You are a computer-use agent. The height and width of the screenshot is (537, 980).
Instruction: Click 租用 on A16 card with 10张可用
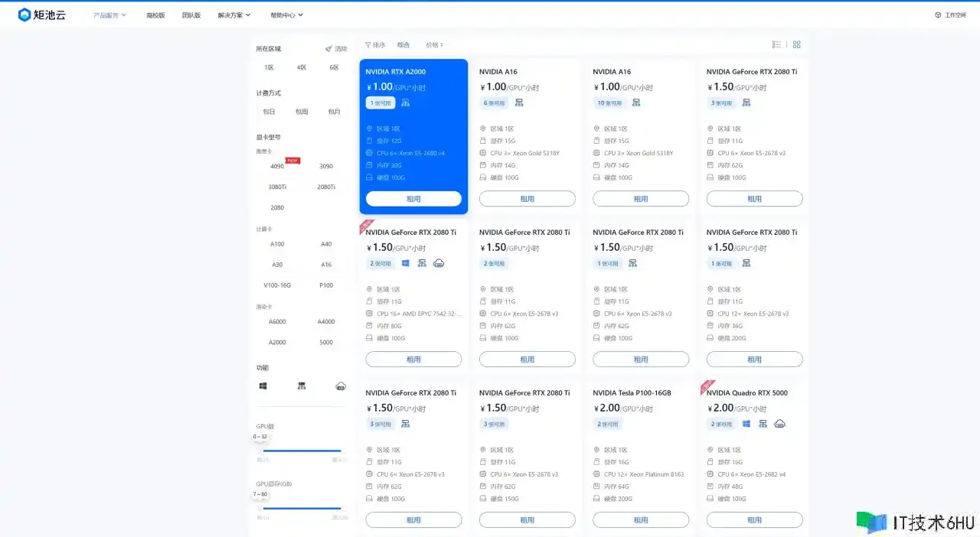coord(641,199)
